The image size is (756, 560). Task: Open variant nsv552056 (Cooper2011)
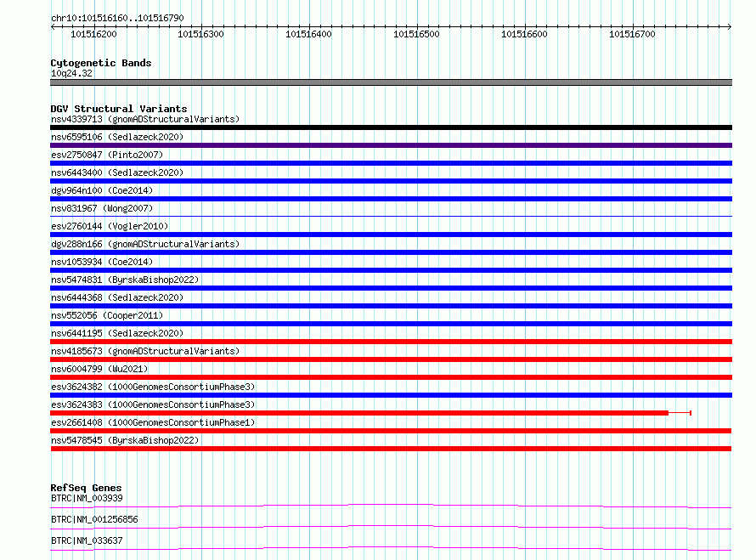pyautogui.click(x=107, y=315)
